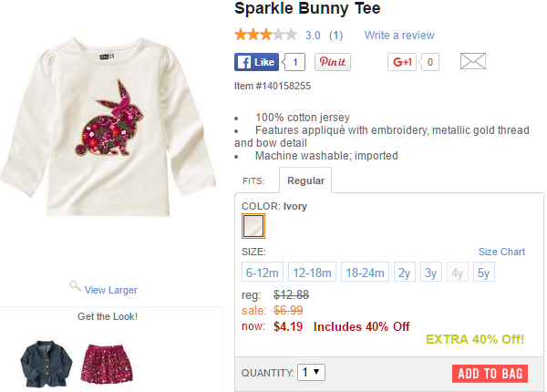Click the star rating icons
This screenshot has height=392, width=547.
click(265, 36)
